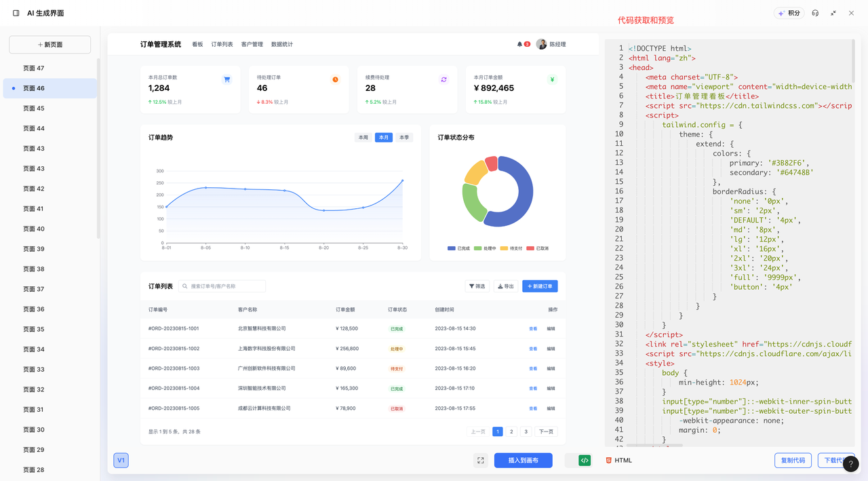This screenshot has width=868, height=481.
Task: Click the 导出 export button
Action: (506, 286)
